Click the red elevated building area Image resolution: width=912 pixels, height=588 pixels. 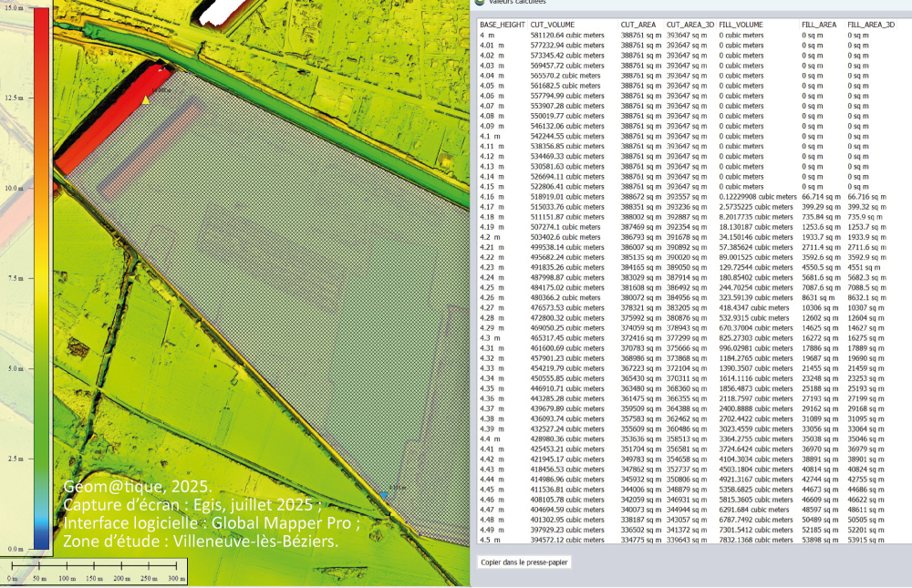(108, 123)
